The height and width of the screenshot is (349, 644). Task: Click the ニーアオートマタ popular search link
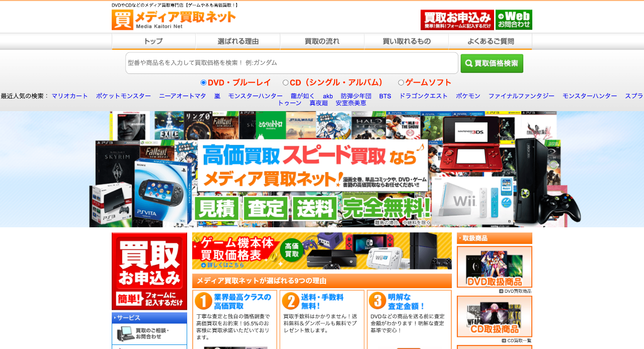[x=183, y=96]
